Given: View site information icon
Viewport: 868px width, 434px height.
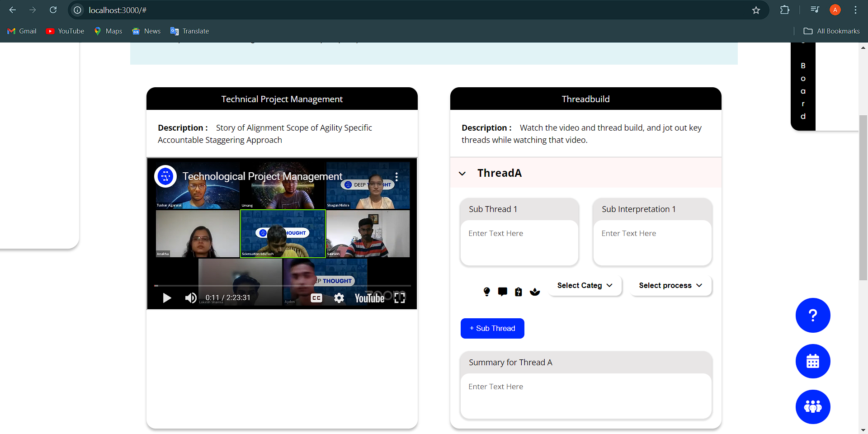Looking at the screenshot, I should point(78,10).
